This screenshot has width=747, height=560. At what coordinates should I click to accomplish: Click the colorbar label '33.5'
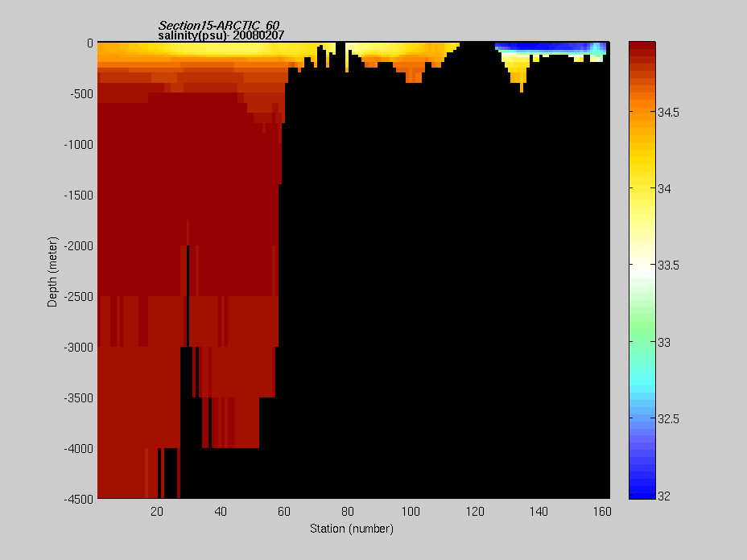pos(668,266)
